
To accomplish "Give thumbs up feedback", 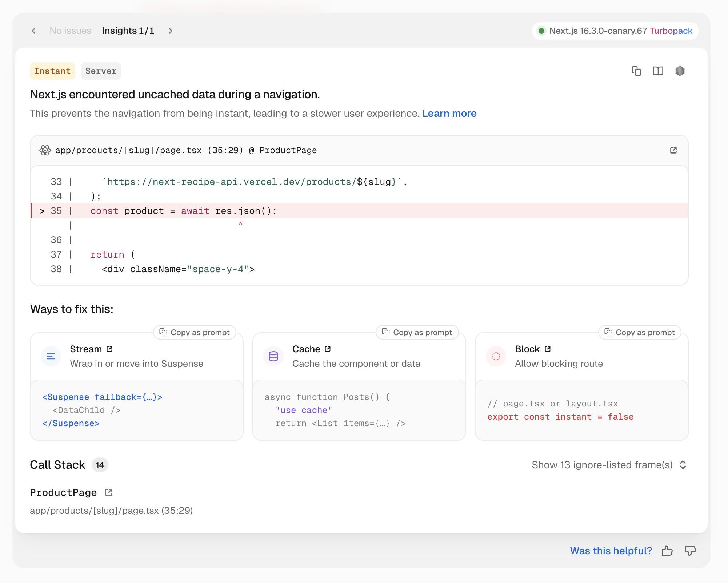I will point(667,551).
